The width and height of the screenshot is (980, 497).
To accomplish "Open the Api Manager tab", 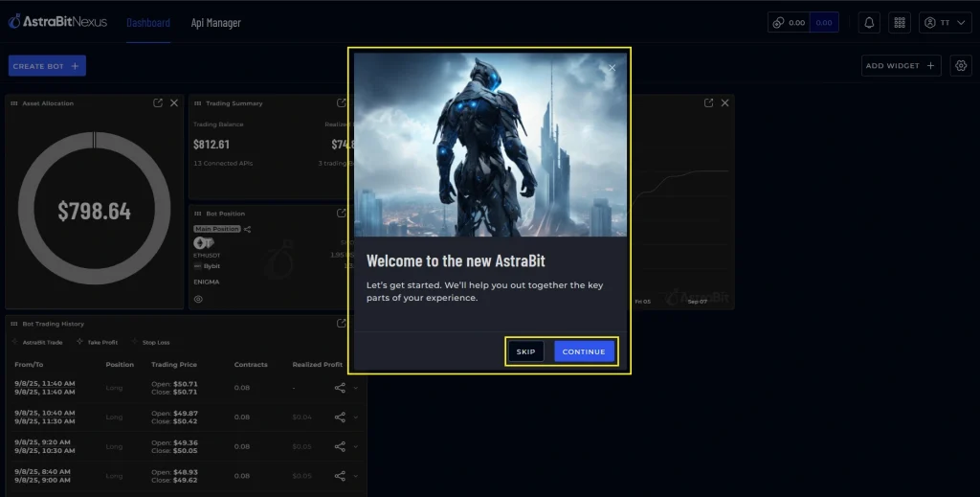I will [215, 23].
